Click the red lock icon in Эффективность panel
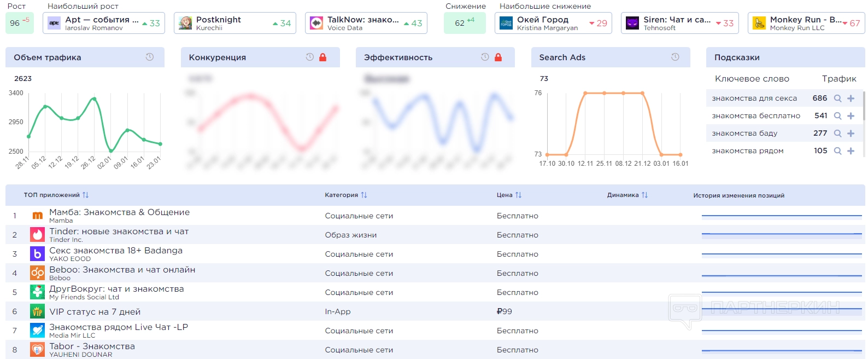 [x=498, y=57]
